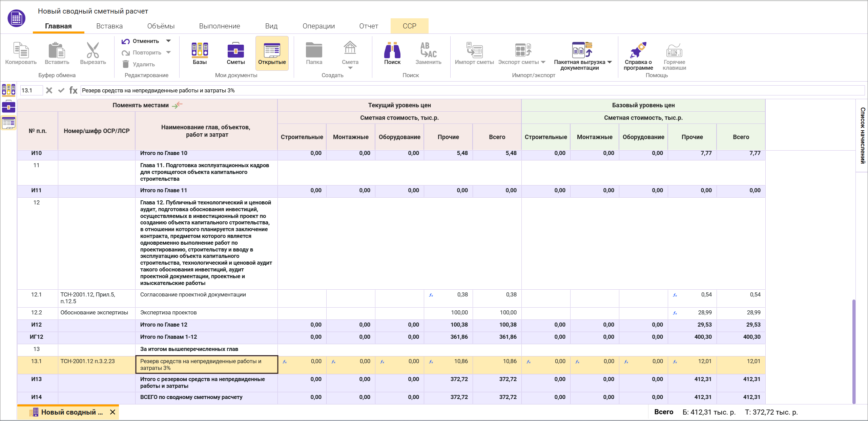Open the ССР ribbon tab

(409, 26)
